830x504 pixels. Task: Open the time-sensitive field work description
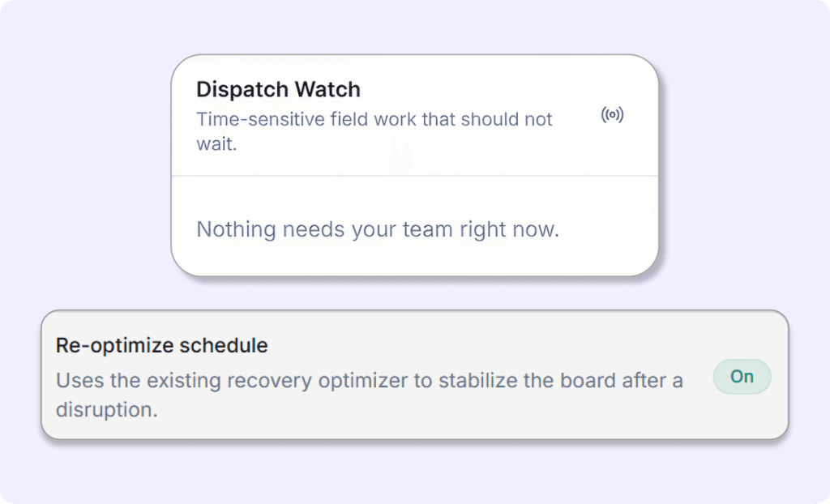point(374,130)
